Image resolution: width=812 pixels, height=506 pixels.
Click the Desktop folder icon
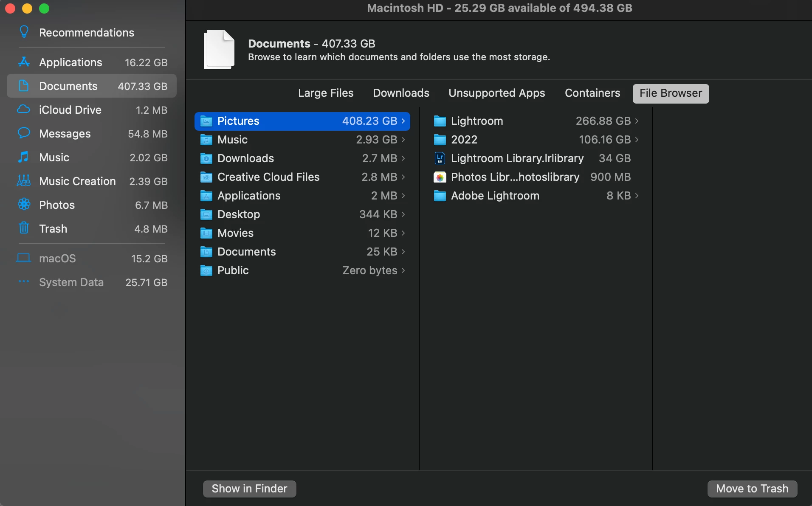pyautogui.click(x=206, y=214)
